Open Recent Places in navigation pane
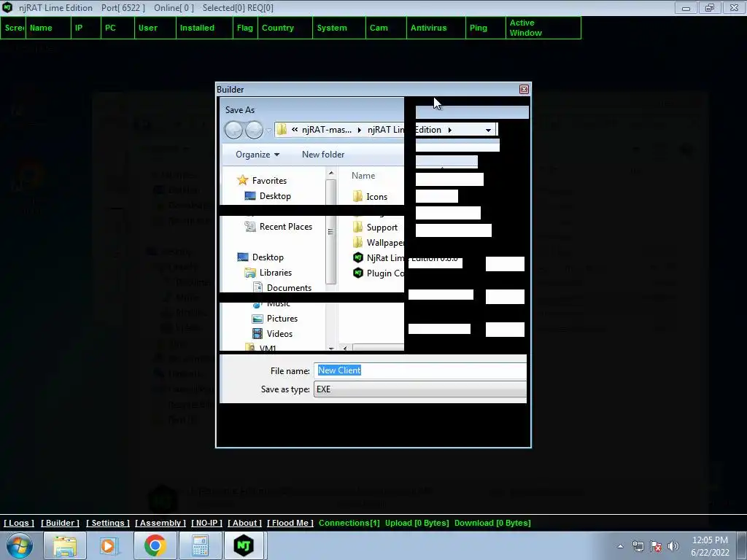 click(x=279, y=227)
